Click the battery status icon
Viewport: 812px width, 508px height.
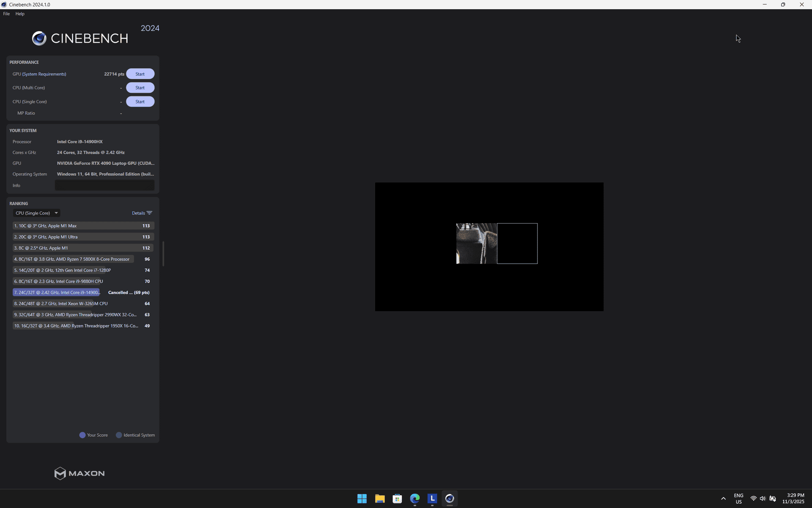pos(773,499)
